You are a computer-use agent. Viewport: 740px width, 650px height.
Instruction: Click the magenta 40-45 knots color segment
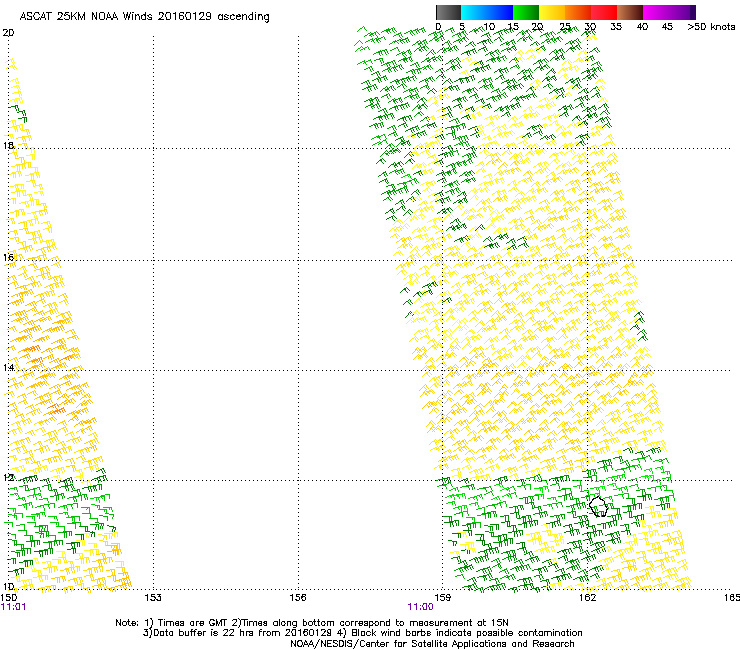point(656,12)
